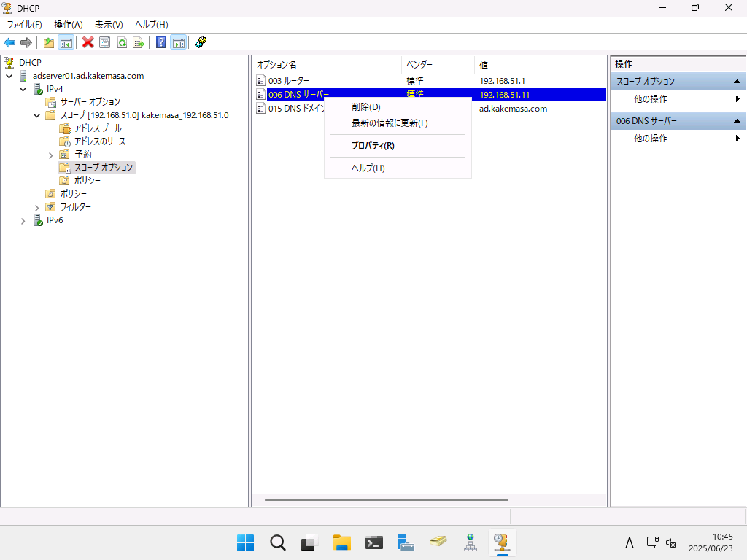The image size is (747, 560).
Task: Click the Export list toolbar icon
Action: tap(139, 43)
